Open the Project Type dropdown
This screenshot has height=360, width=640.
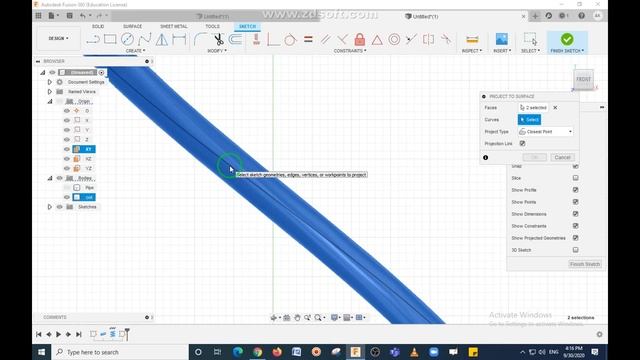(545, 131)
